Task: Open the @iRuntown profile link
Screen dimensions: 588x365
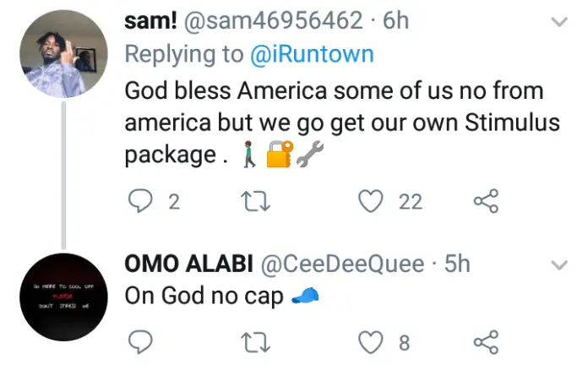Action: [312, 54]
